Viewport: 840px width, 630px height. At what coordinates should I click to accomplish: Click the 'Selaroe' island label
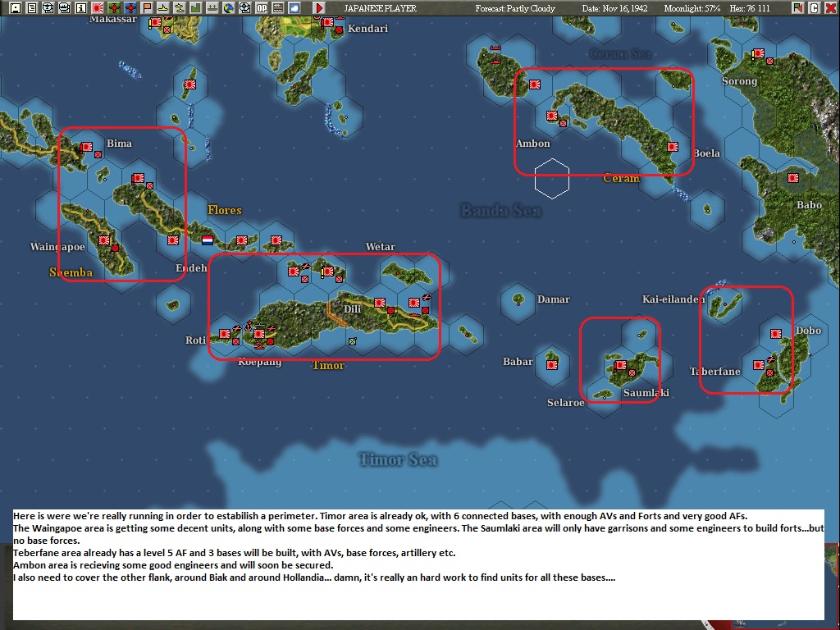[x=566, y=402]
